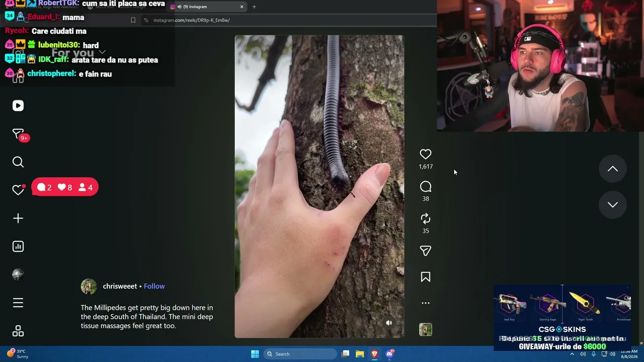
Task: Save the reel with bookmark icon
Action: [426, 277]
